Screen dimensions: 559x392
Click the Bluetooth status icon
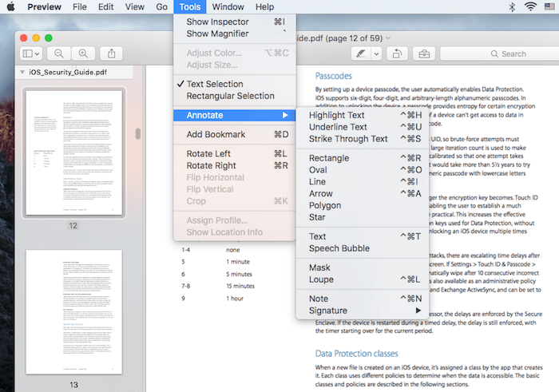[x=512, y=6]
